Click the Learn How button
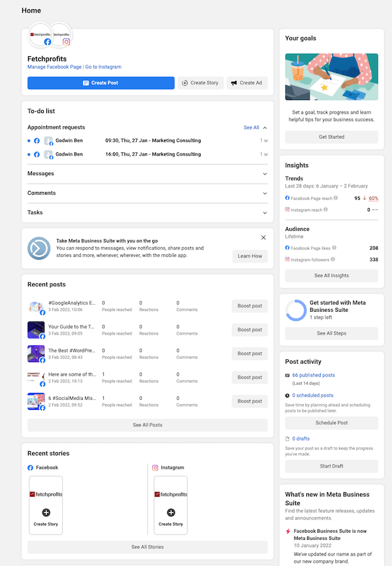 [x=250, y=256]
